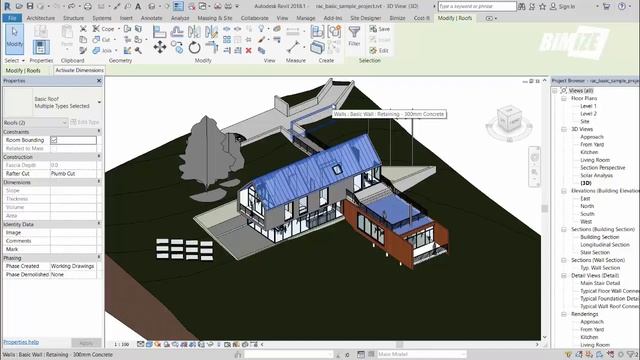Viewport: 640px width, 360px height.
Task: Toggle the Room Bounding checkbox
Action: [x=54, y=140]
